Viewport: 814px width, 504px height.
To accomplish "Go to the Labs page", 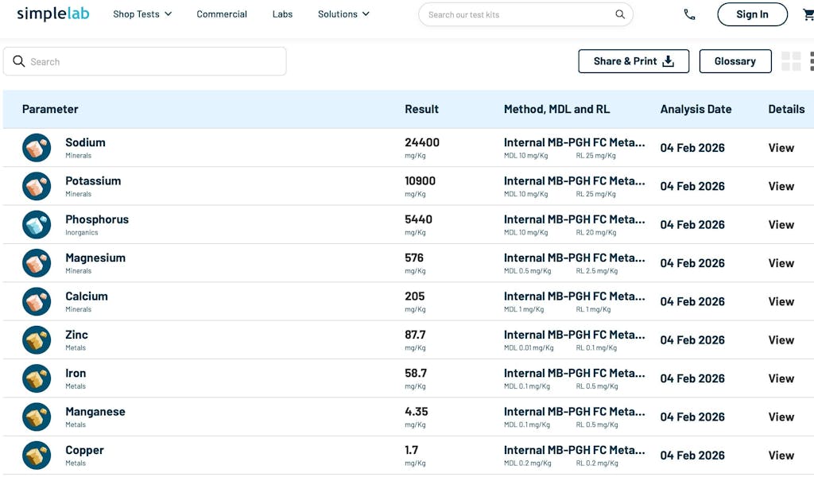I will tap(282, 14).
